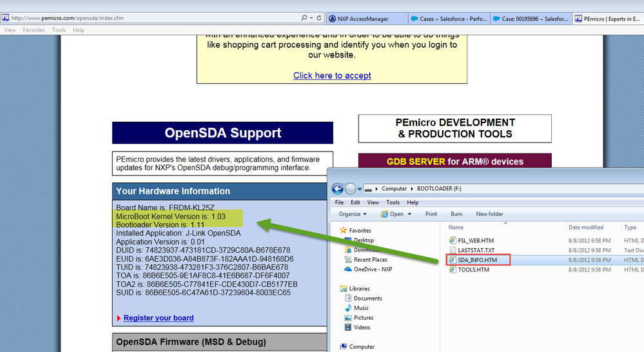Viewport: 644px width, 352px height.
Task: Click the drive icon in Explorer address bar
Action: (368, 189)
